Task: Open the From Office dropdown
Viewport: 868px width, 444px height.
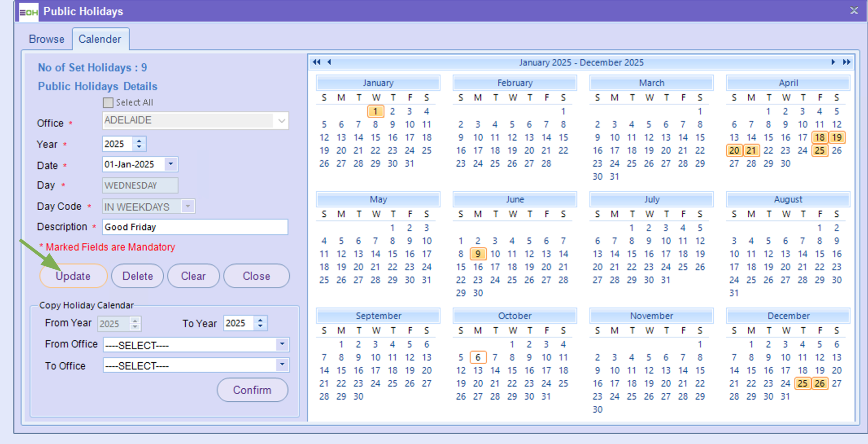Action: 282,344
